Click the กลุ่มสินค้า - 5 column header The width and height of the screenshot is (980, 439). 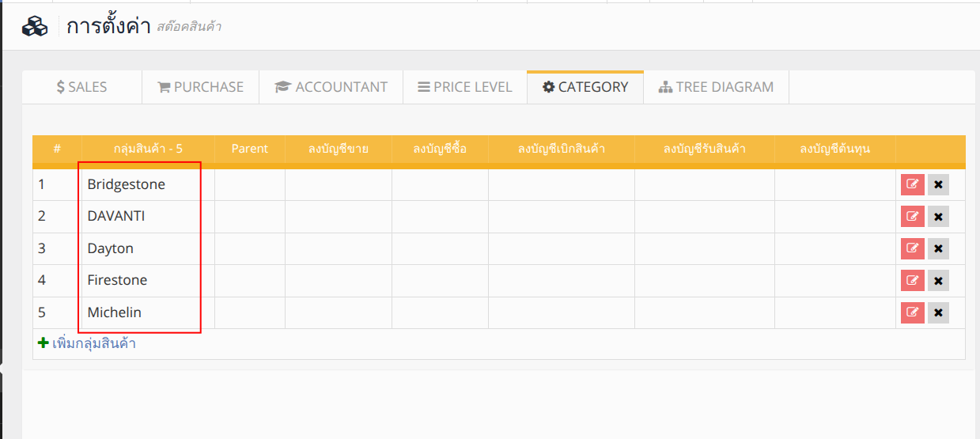[x=148, y=149]
